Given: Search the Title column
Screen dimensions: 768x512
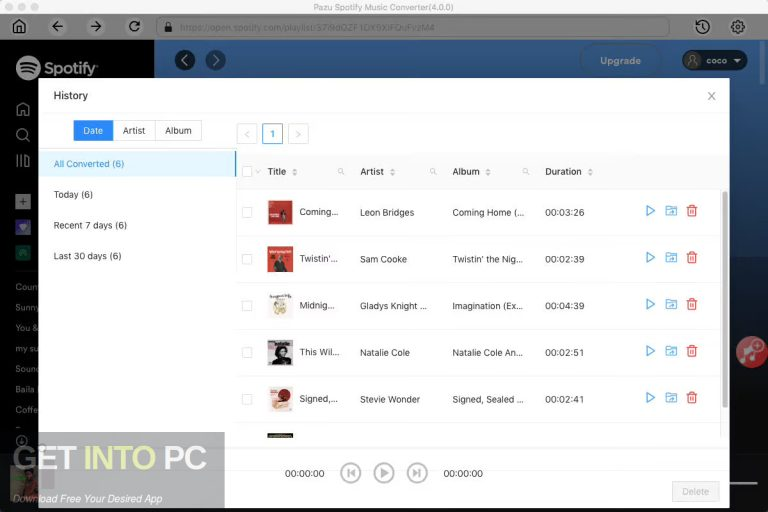Looking at the screenshot, I should click(x=341, y=171).
